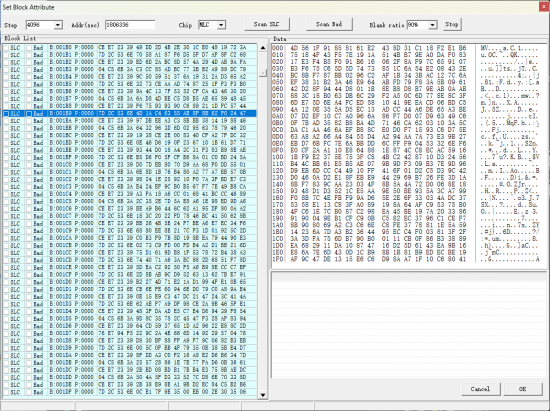Toggle Bad checkbox on highlighted row B:001B9
The width and height of the screenshot is (550, 411).
point(29,114)
